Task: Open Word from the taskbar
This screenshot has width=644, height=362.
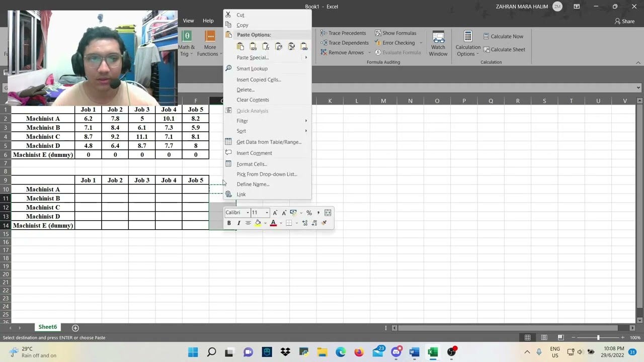Action: tap(414, 352)
